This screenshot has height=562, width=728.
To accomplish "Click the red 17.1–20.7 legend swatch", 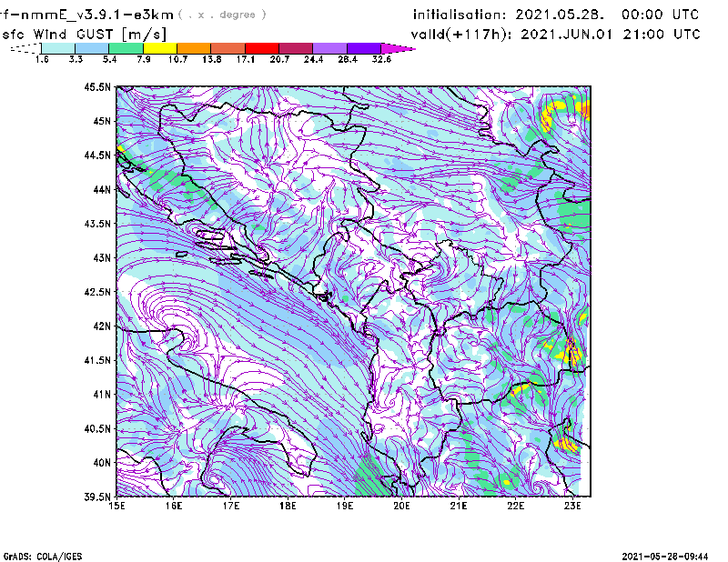I will click(x=262, y=48).
